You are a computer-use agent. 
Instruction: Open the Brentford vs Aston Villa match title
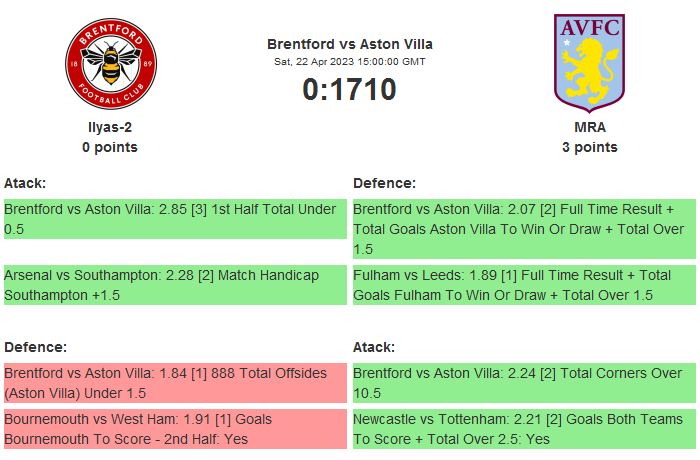click(350, 44)
